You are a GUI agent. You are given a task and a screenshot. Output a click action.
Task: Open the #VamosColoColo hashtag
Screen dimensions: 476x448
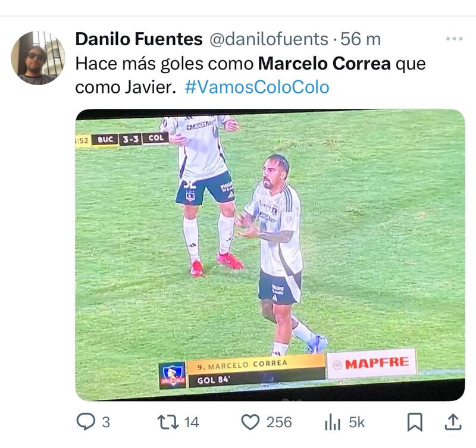257,87
